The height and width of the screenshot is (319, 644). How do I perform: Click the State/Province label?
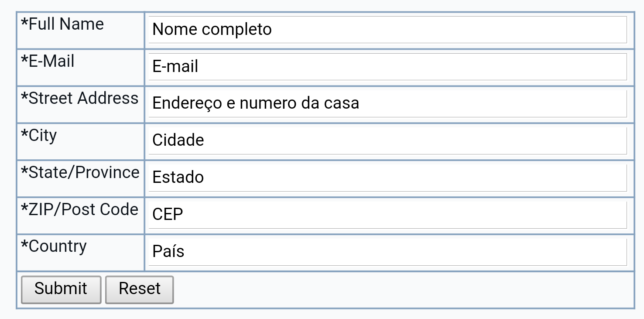tap(84, 173)
